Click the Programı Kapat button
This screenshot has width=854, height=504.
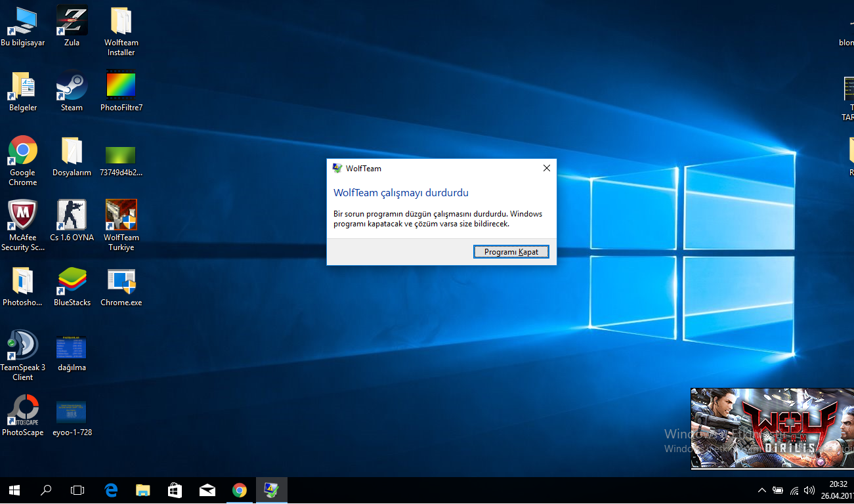(511, 252)
